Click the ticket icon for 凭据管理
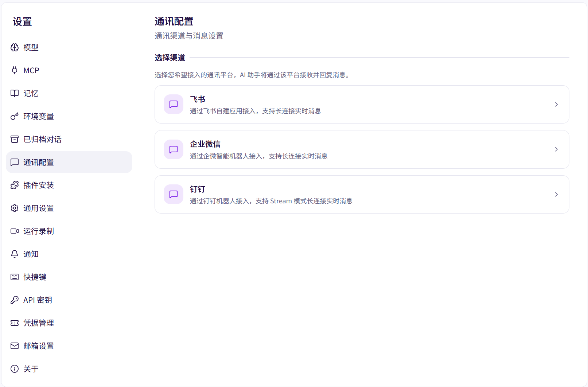 (x=15, y=323)
